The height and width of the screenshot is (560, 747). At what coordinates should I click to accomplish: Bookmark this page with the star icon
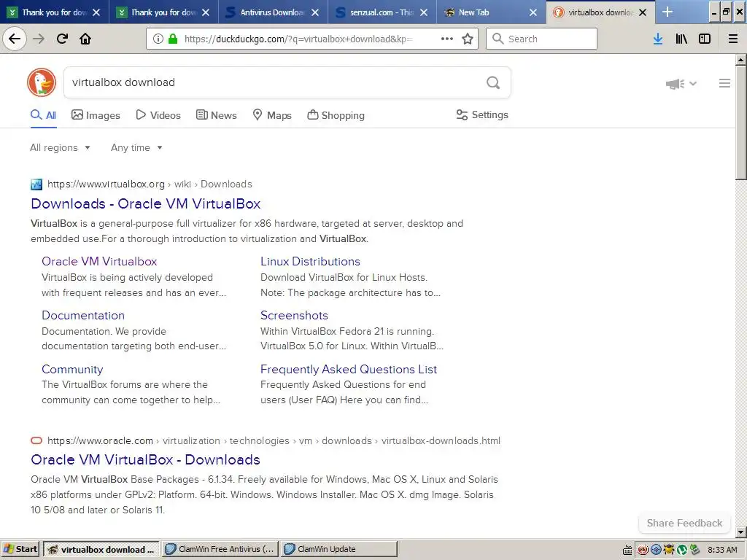point(468,39)
